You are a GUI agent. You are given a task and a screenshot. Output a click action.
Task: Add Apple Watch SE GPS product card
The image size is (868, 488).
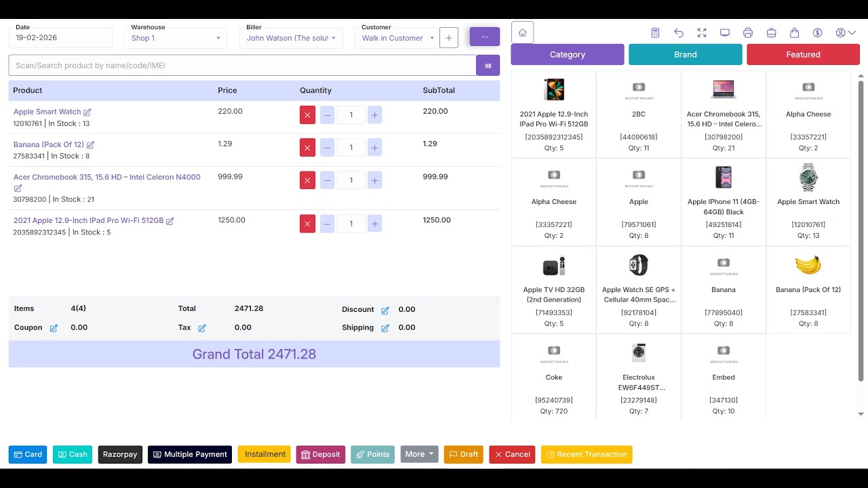(639, 290)
